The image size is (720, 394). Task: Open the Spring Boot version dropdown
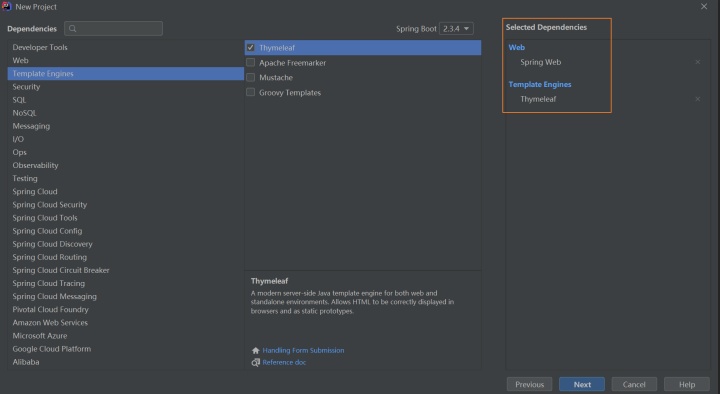[456, 28]
